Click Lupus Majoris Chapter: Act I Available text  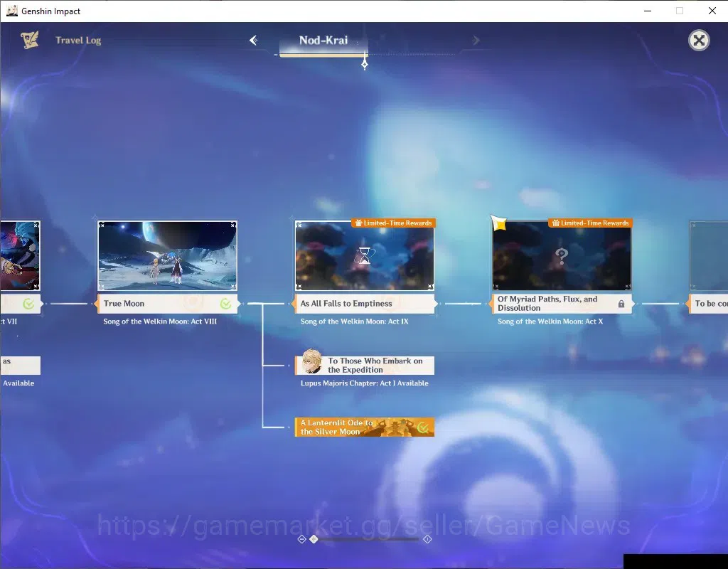pos(365,383)
